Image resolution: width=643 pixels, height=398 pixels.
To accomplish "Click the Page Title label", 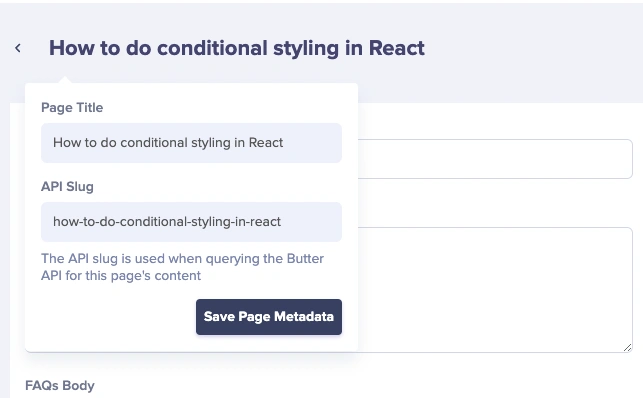I will pos(72,107).
